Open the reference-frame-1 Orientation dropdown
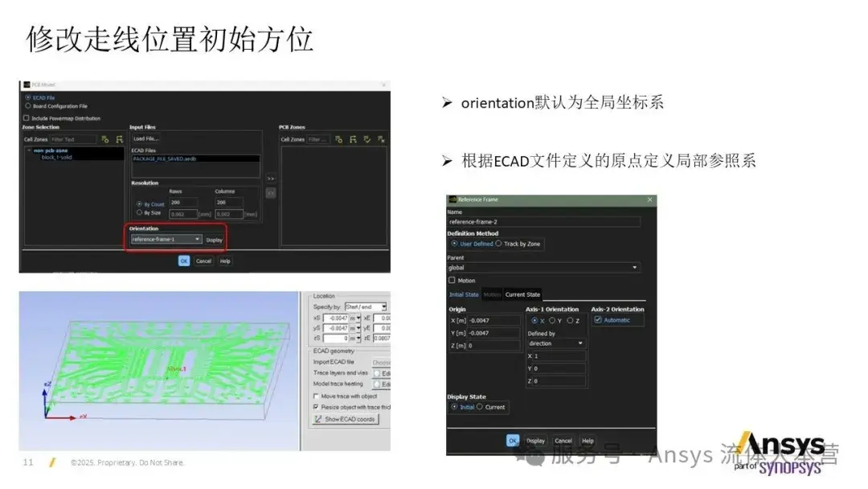The height and width of the screenshot is (489, 868). (x=166, y=239)
